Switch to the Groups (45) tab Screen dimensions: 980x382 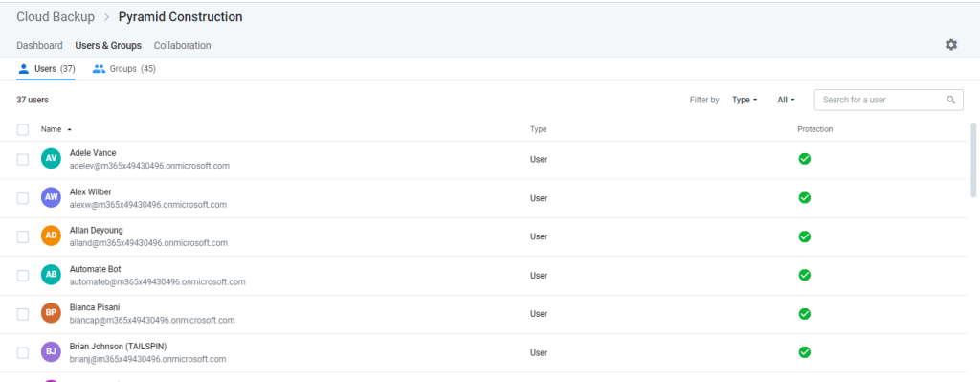(x=123, y=69)
